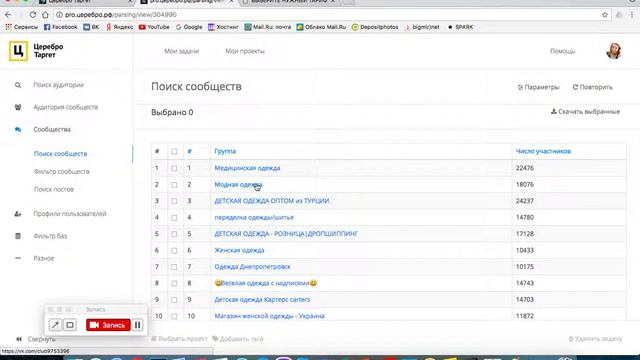Click Выбрать проект at bottom
The image size is (640, 360).
(179, 339)
